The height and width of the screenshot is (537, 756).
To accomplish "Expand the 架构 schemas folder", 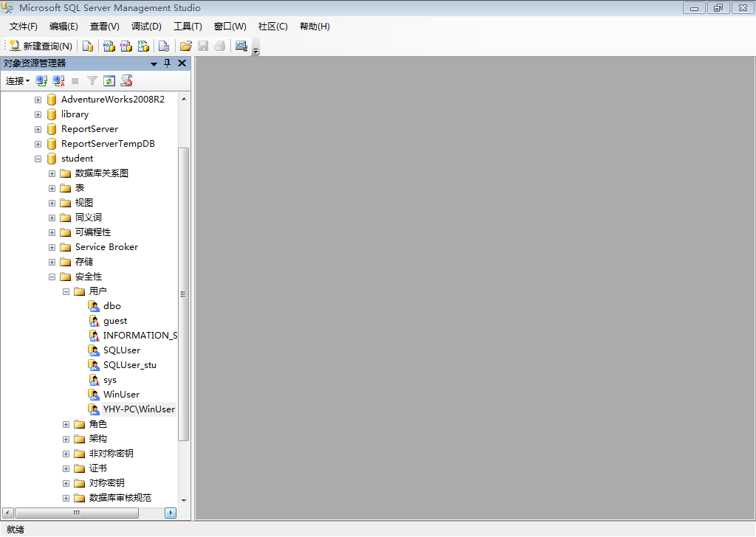I will click(x=66, y=439).
